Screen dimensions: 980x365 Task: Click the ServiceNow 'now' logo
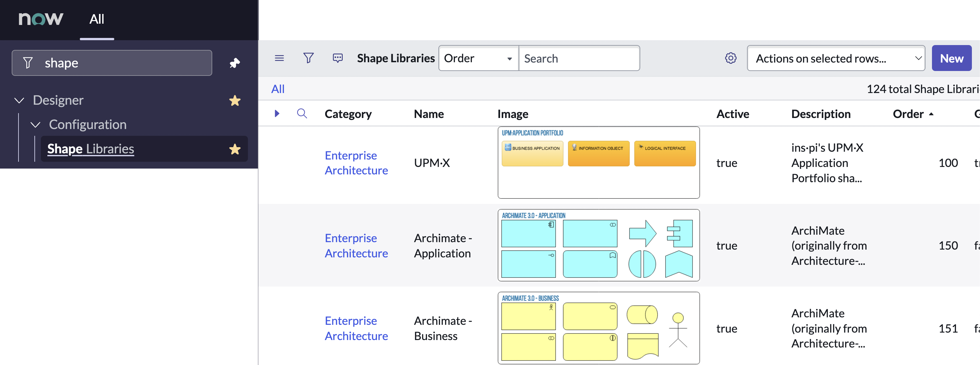(x=41, y=18)
